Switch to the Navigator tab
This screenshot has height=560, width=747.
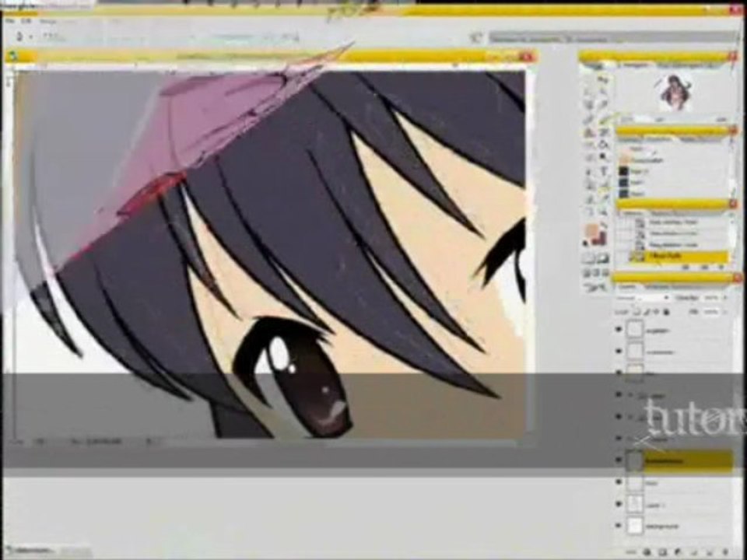[x=634, y=65]
